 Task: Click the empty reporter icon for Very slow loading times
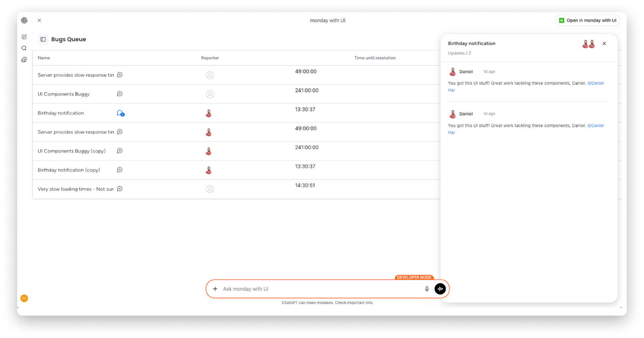pyautogui.click(x=210, y=189)
